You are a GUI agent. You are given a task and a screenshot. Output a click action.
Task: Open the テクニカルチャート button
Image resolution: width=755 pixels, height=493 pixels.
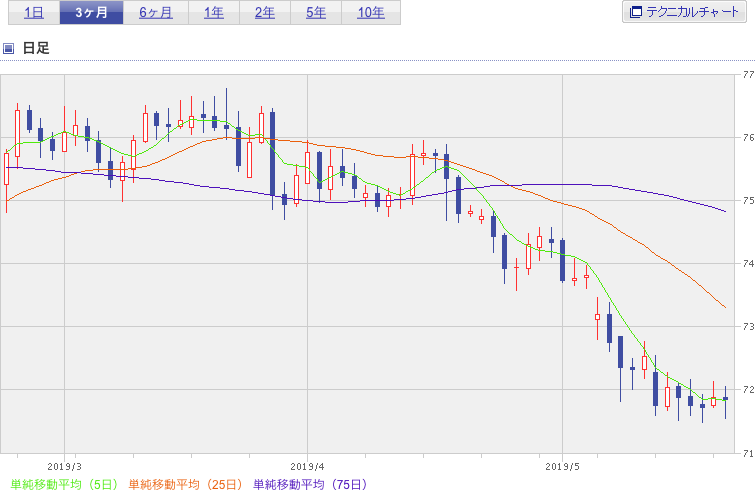tap(684, 12)
